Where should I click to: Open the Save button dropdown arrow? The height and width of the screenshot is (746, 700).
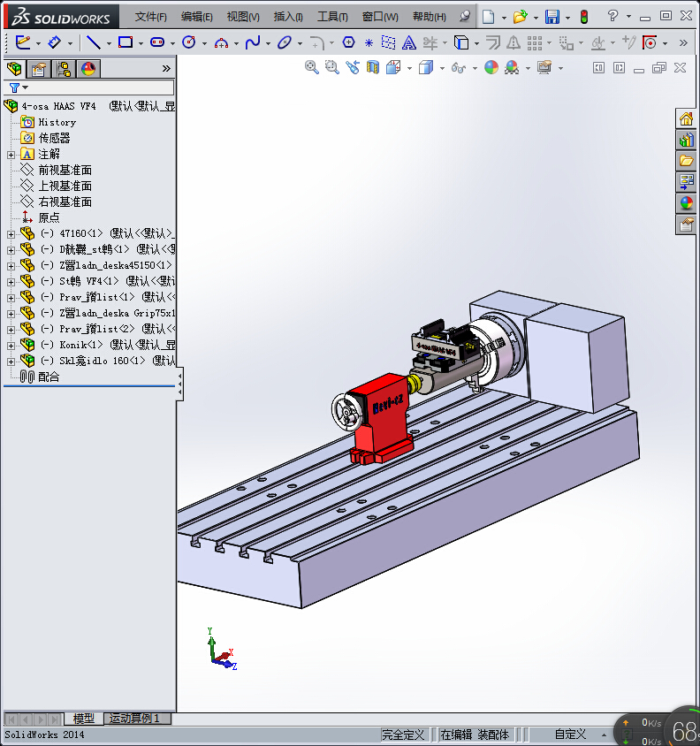tap(567, 18)
